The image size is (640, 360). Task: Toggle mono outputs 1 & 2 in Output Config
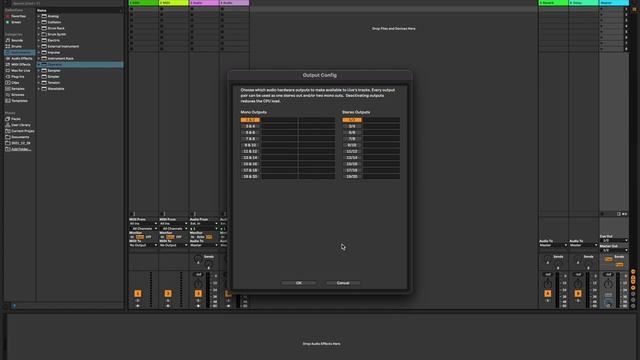click(x=250, y=120)
